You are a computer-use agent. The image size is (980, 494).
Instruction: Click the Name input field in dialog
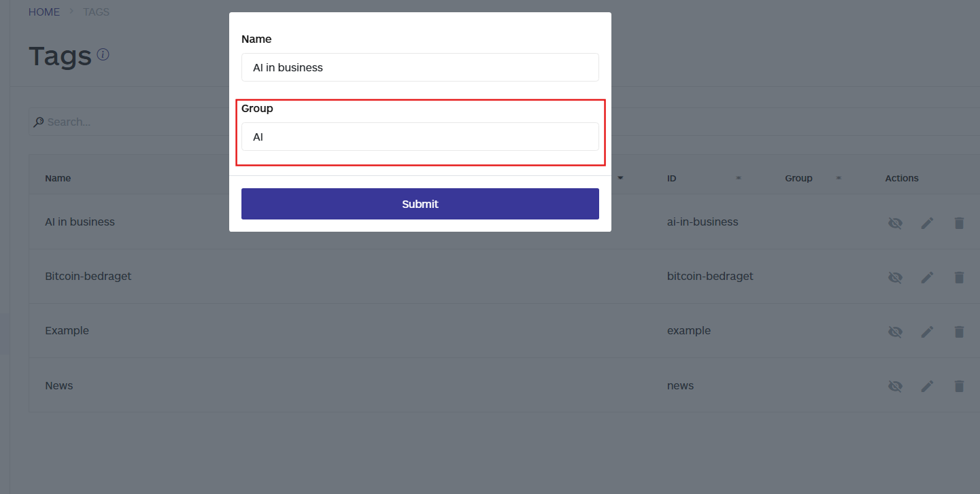420,67
